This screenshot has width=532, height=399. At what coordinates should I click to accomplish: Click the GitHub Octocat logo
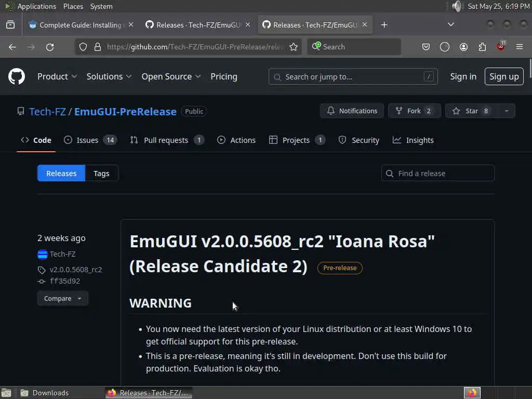coord(17,76)
